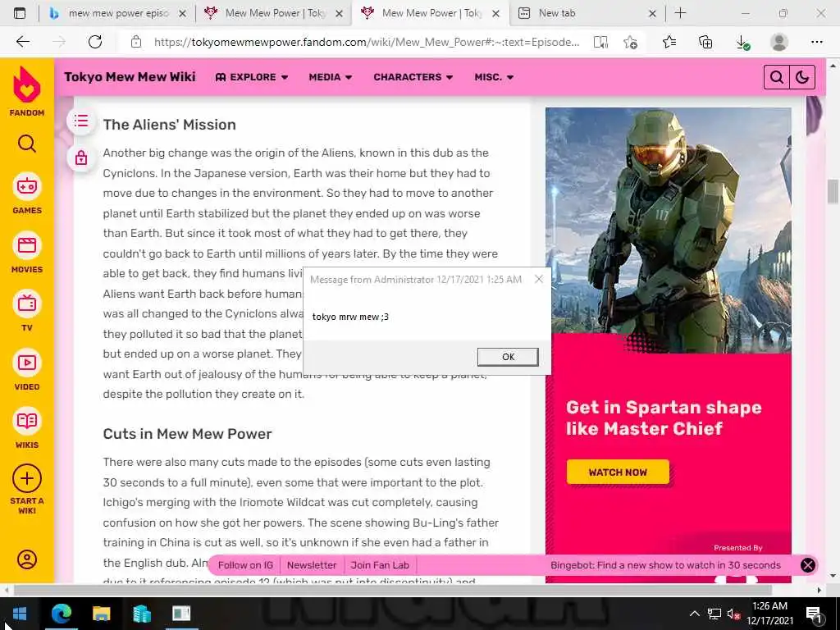Open the table of contents list icon

click(81, 121)
